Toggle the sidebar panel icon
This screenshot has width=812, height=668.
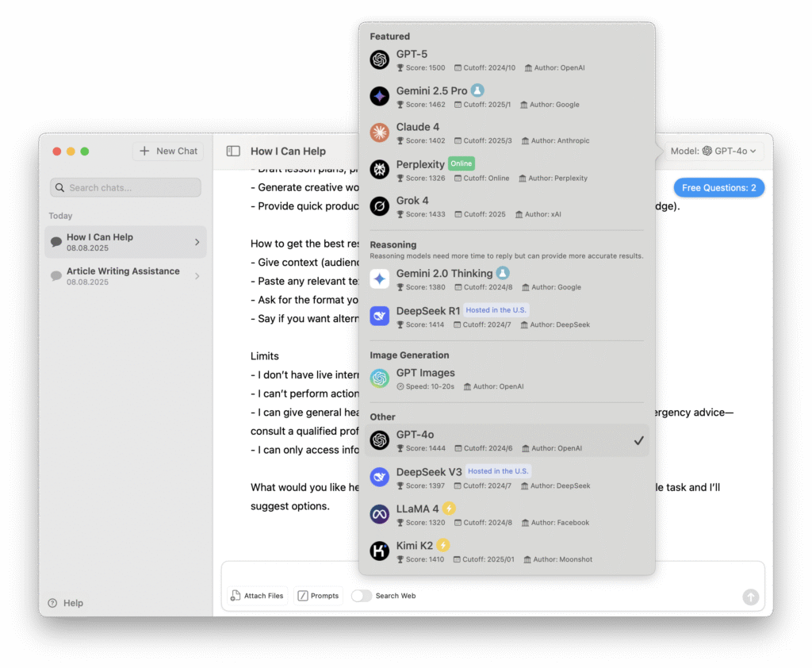233,151
